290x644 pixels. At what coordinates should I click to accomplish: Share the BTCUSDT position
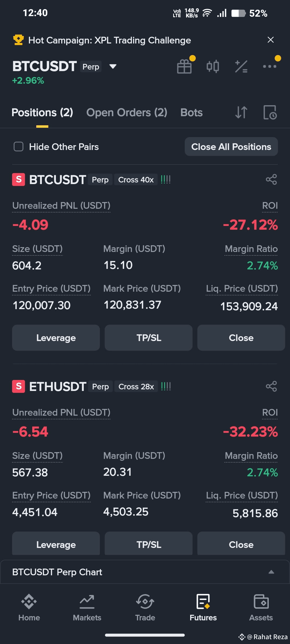[271, 180]
